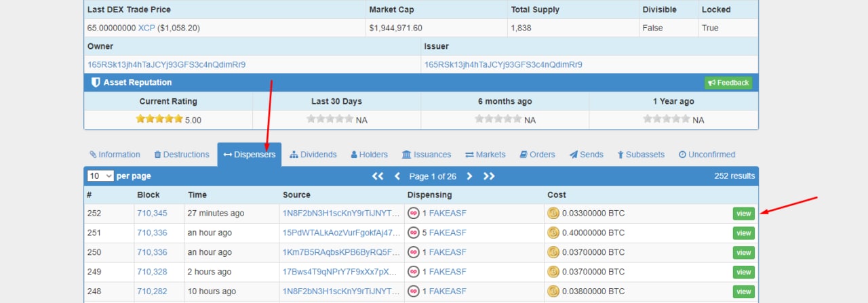View dispenser number 252
This screenshot has width=868, height=303.
click(743, 214)
